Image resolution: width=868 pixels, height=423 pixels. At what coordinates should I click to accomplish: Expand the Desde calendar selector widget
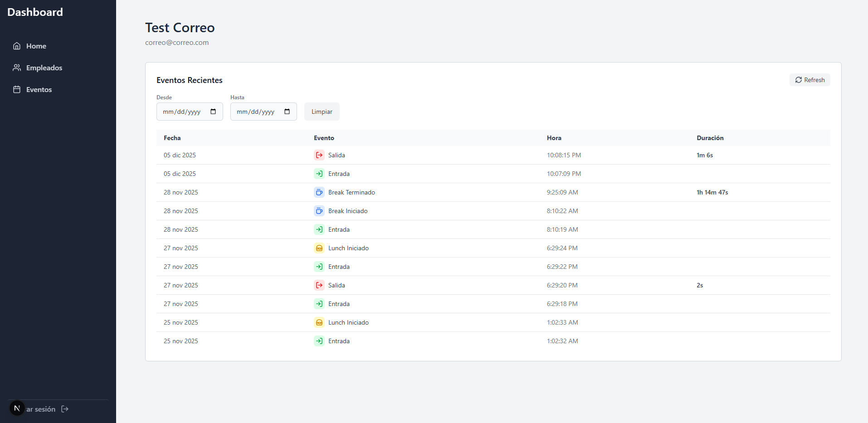pyautogui.click(x=214, y=112)
